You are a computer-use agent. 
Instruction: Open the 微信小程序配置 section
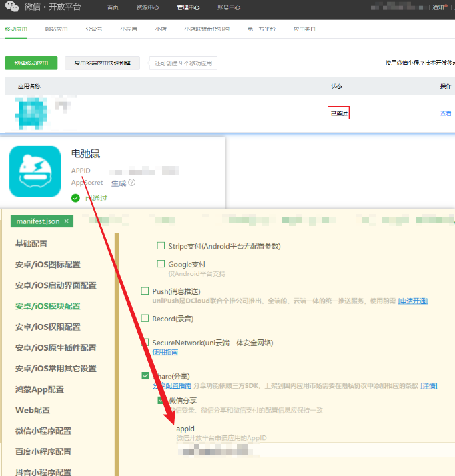click(x=43, y=431)
